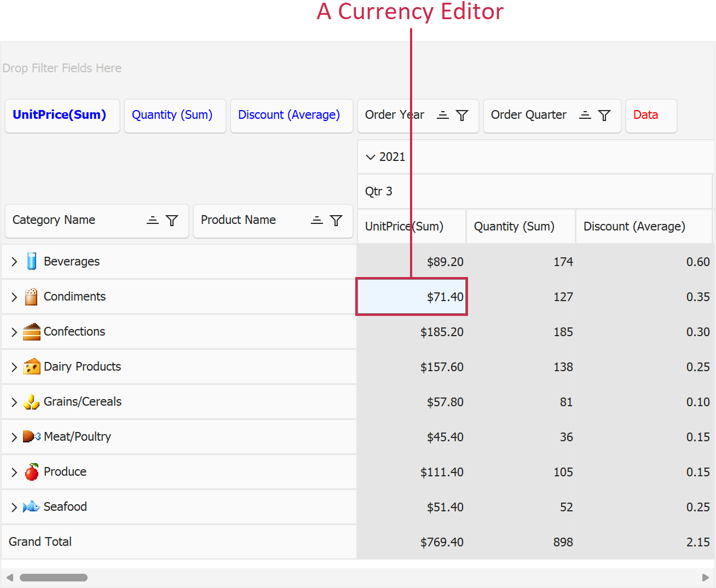716x588 pixels.
Task: Expand the Seafood category row
Action: (x=14, y=507)
